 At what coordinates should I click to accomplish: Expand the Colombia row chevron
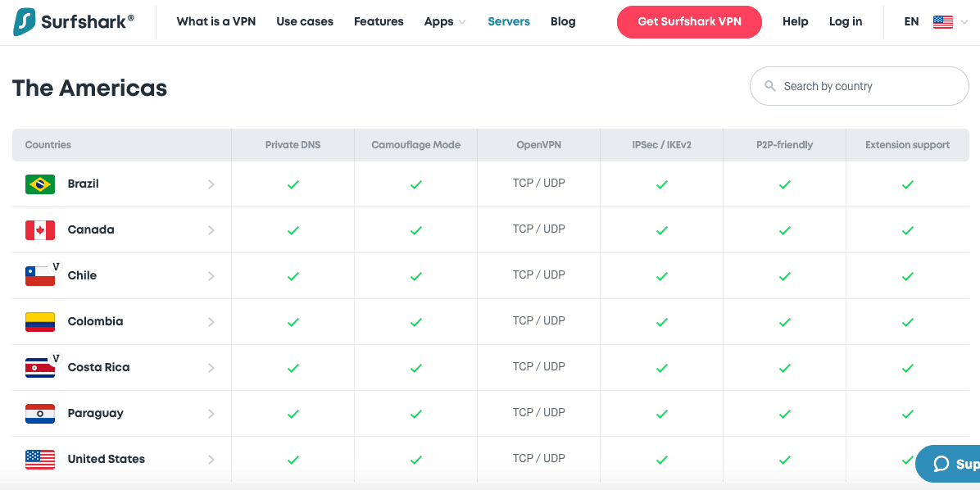click(x=211, y=322)
